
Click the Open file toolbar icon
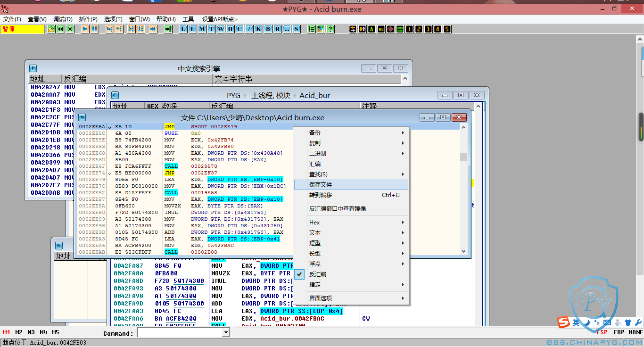pyautogui.click(x=51, y=29)
